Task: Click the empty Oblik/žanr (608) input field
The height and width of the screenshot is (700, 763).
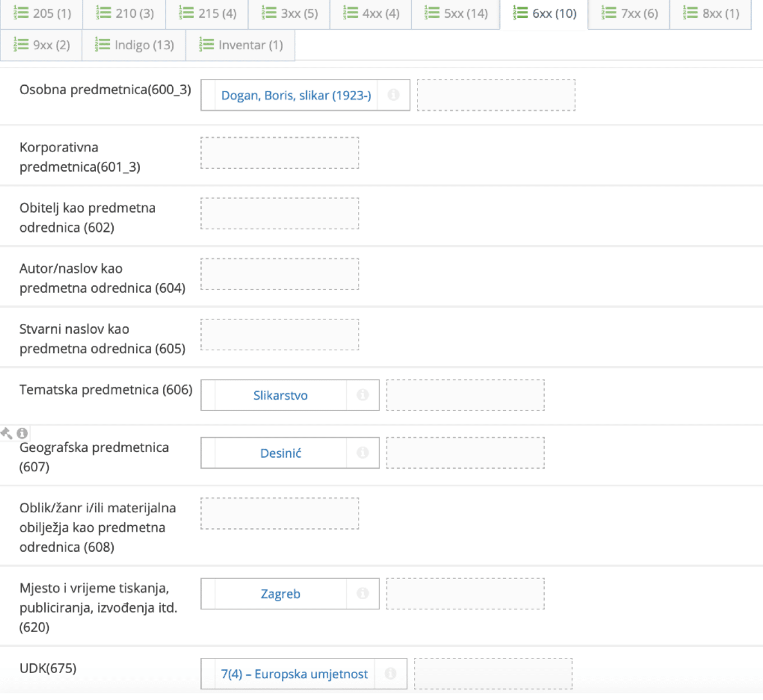Action: pyautogui.click(x=278, y=513)
